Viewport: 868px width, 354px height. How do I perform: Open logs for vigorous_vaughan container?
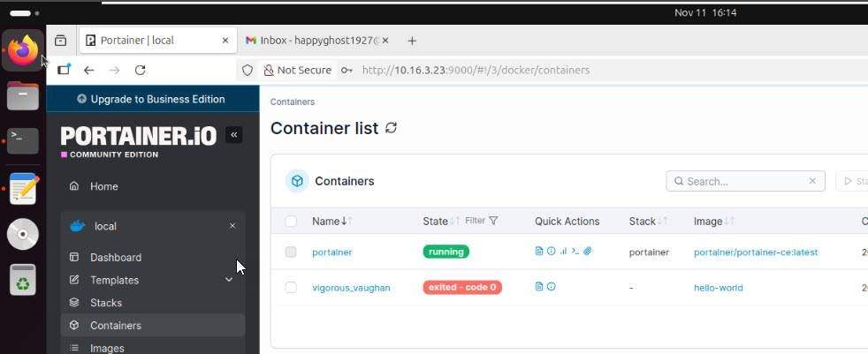(539, 287)
